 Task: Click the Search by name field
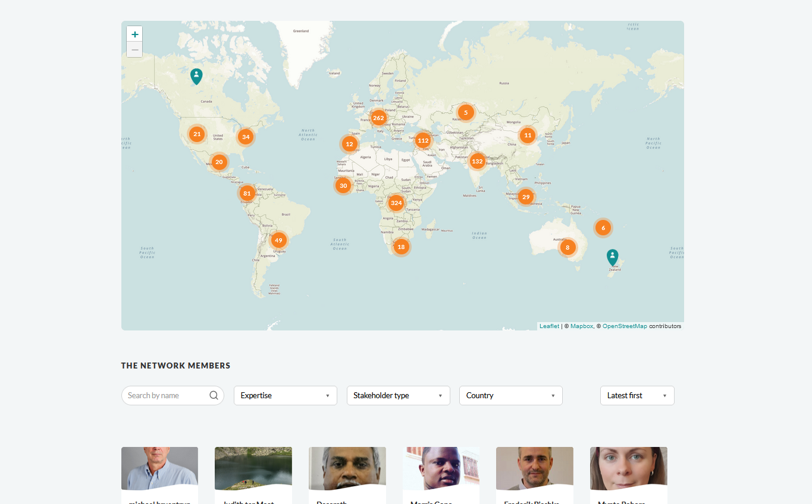tap(165, 395)
